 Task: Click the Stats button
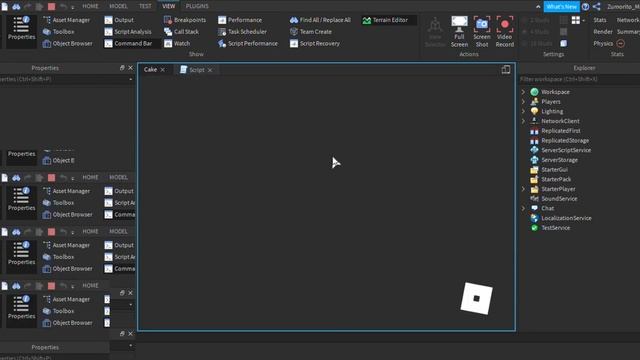click(x=600, y=20)
